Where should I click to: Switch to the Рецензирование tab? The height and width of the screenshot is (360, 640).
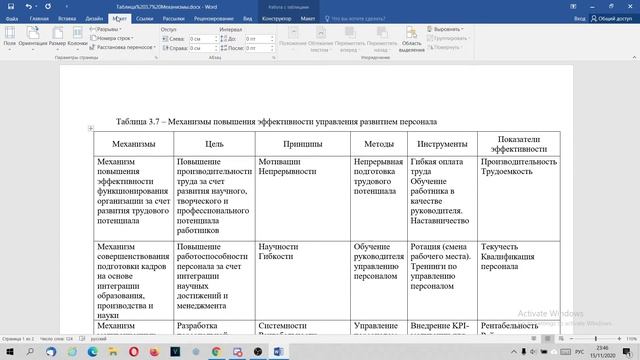pyautogui.click(x=213, y=18)
